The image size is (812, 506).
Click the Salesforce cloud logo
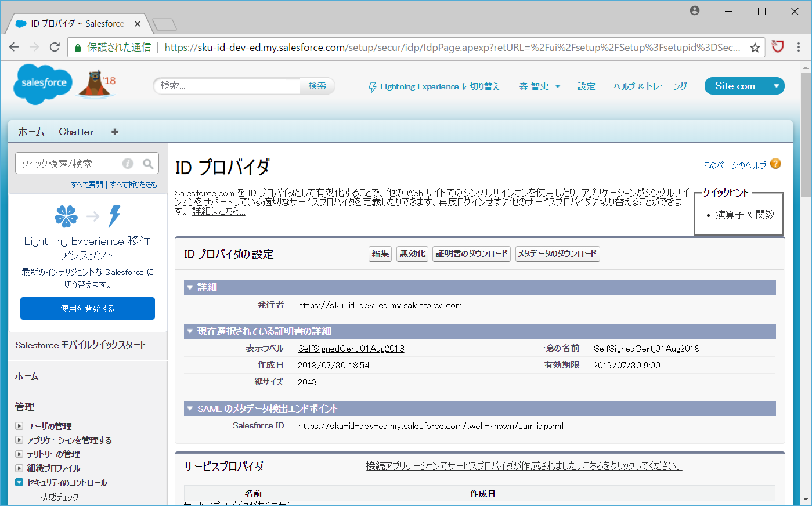[x=44, y=84]
